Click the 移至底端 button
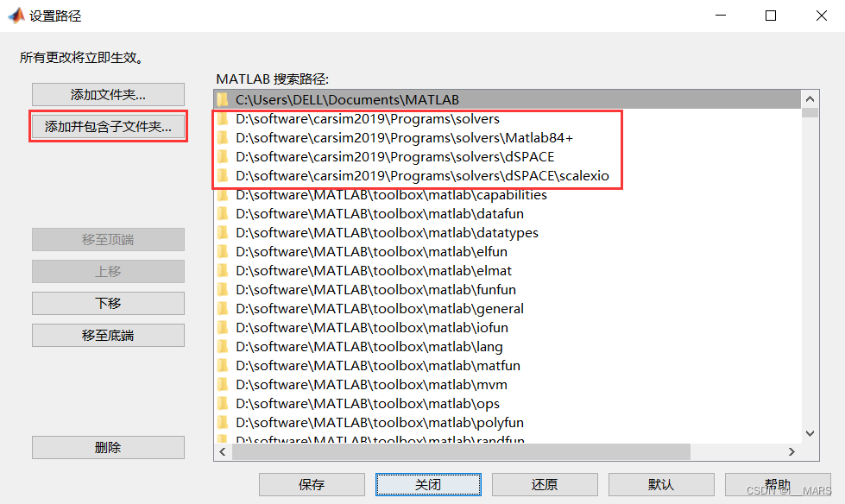 pos(108,336)
